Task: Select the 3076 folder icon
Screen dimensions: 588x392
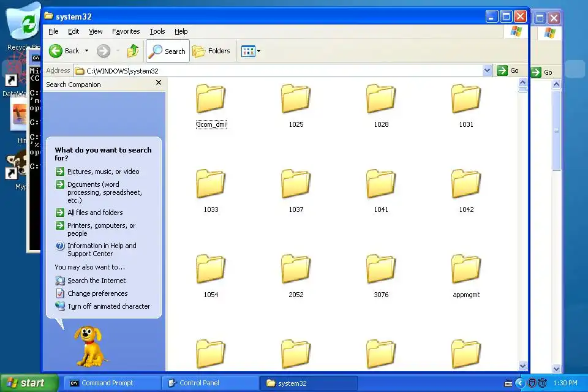Action: (x=381, y=269)
